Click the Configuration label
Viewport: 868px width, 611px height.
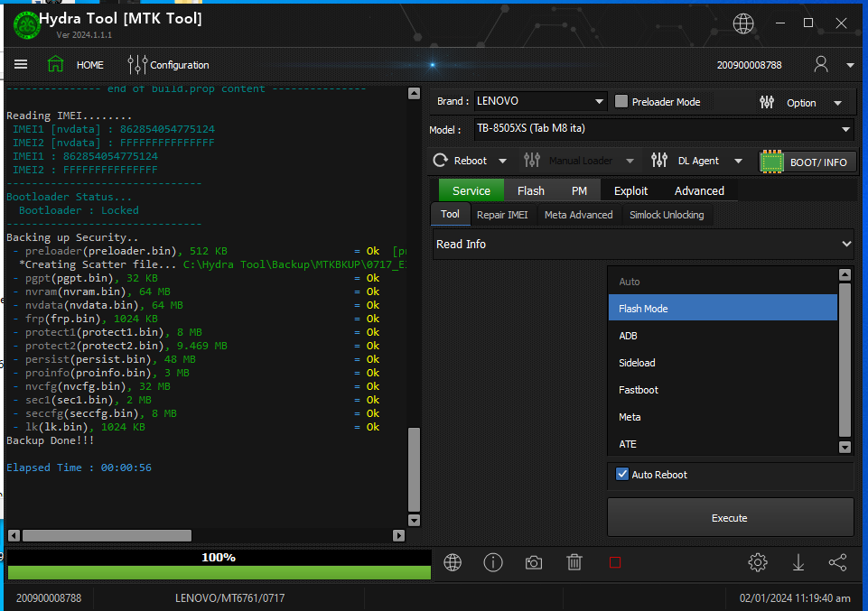180,65
